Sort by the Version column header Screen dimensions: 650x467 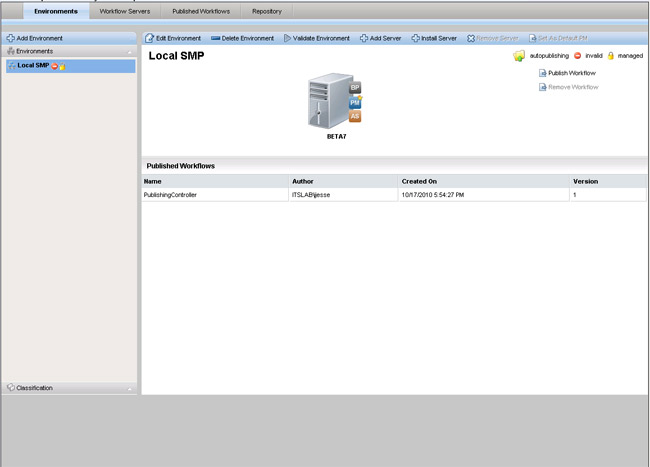click(608, 181)
